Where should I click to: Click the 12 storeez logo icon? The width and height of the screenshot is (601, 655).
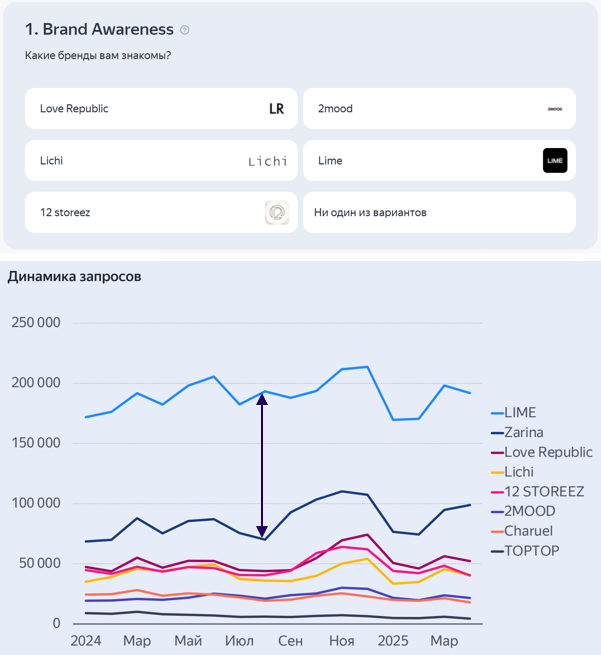(276, 212)
